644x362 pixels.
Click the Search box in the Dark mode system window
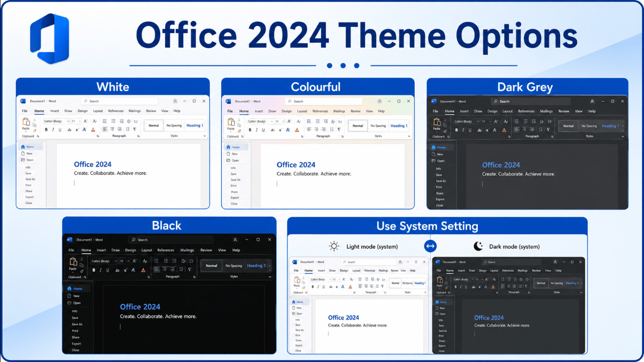coord(511,262)
